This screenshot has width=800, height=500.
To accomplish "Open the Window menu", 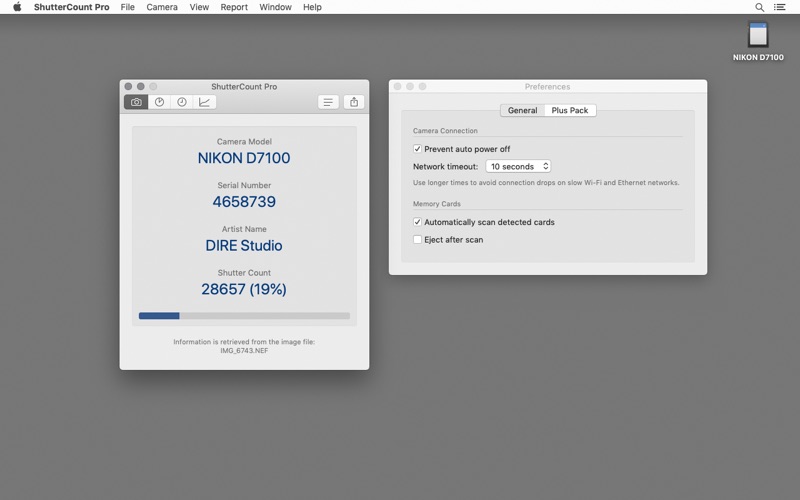I will click(276, 7).
